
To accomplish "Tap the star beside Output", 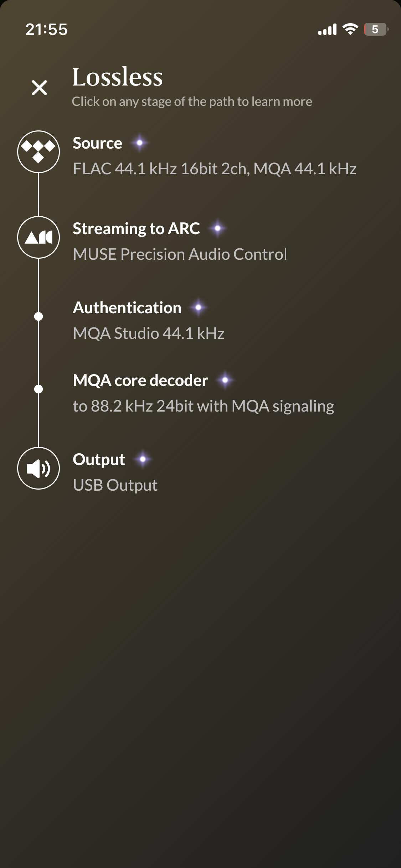I will (143, 459).
